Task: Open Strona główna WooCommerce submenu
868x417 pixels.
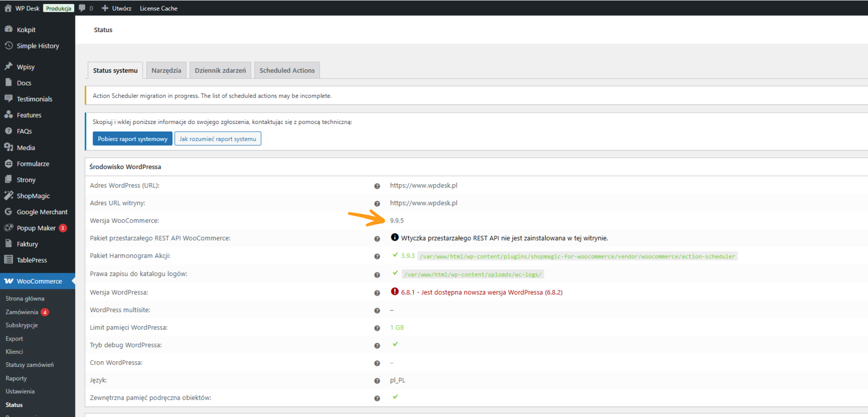Action: (25, 299)
